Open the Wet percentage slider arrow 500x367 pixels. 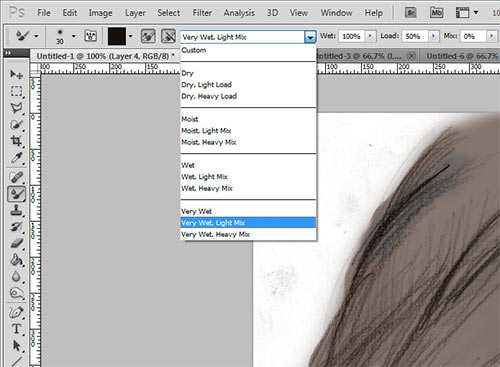(x=370, y=36)
